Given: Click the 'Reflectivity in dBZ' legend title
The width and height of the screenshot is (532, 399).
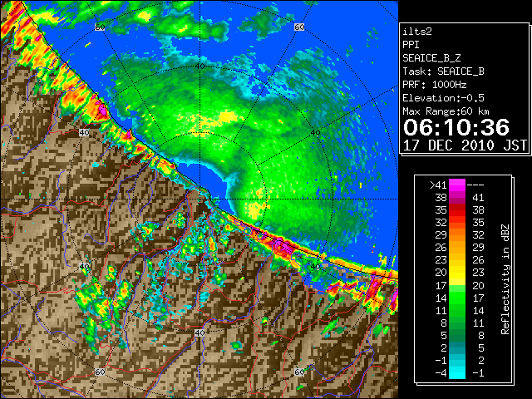Looking at the screenshot, I should [x=505, y=279].
